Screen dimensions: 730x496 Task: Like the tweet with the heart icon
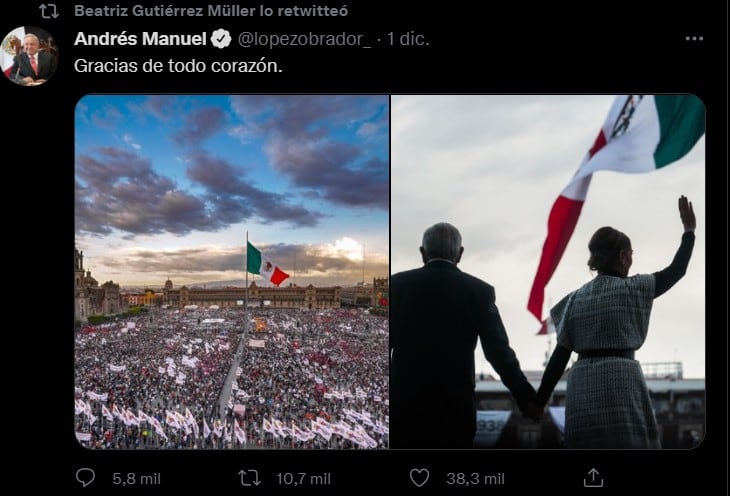coord(420,478)
